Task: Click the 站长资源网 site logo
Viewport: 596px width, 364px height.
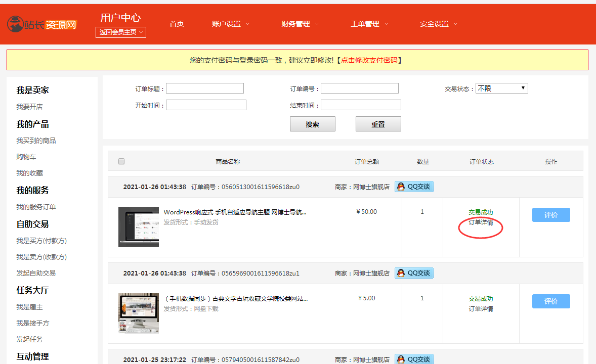Action: coord(41,24)
